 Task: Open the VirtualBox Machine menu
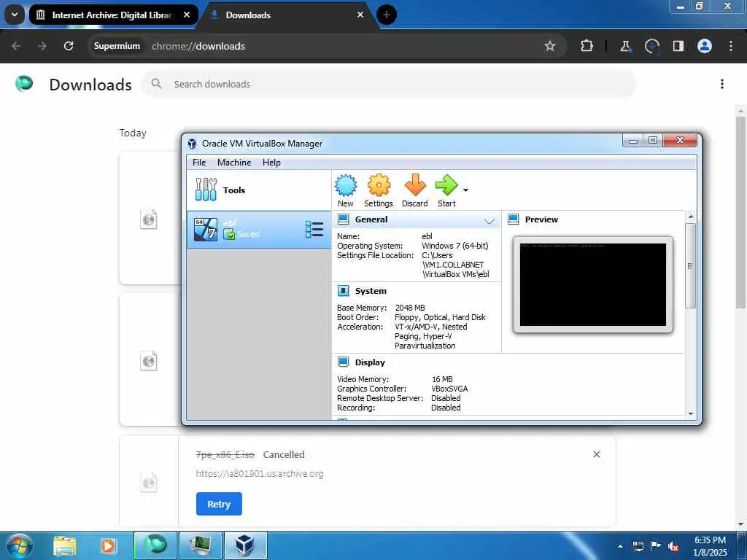click(x=234, y=163)
